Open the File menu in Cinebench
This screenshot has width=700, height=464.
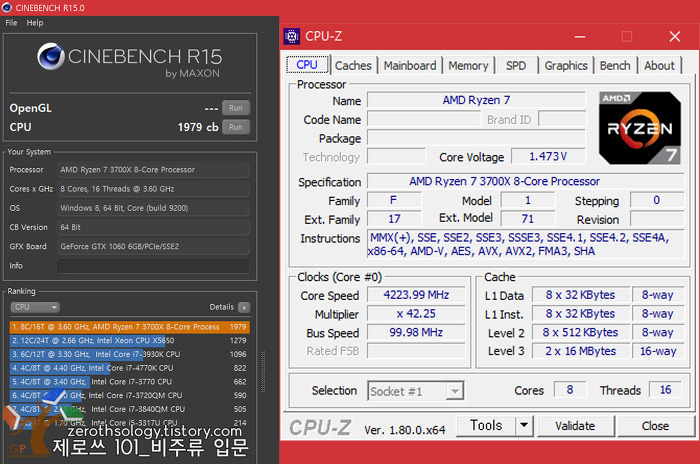11,23
